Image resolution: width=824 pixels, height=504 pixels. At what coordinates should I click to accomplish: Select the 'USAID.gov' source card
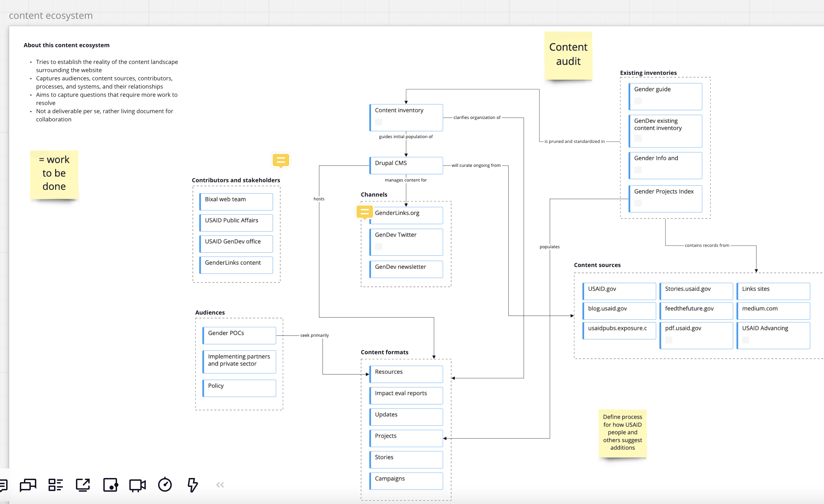pos(619,291)
